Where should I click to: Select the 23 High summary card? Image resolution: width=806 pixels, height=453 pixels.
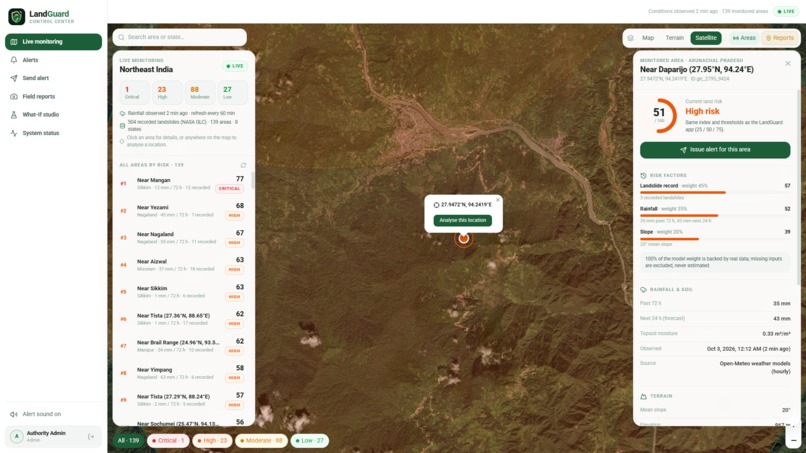(x=167, y=93)
